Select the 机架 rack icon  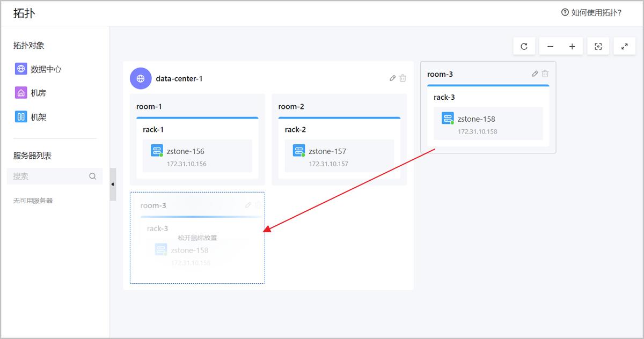[21, 116]
